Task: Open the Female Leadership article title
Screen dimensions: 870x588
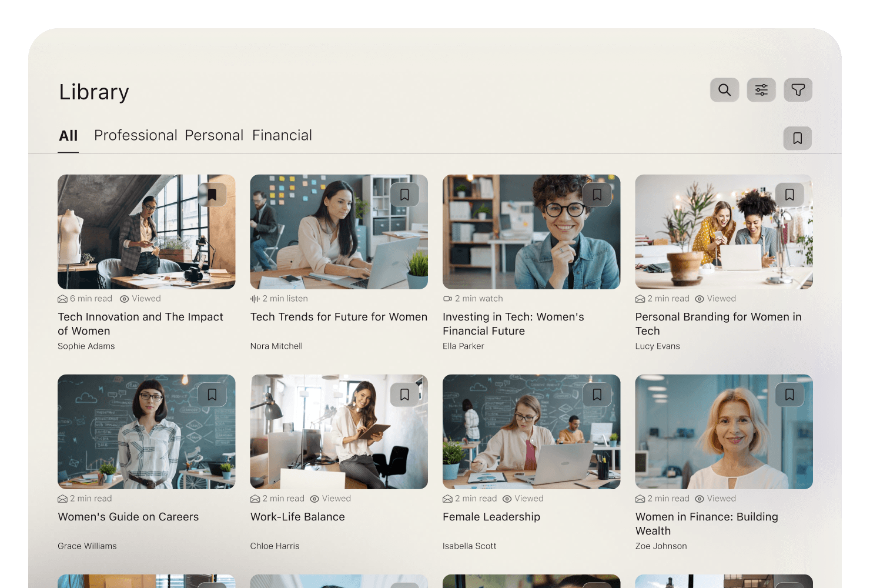Action: coord(491,517)
